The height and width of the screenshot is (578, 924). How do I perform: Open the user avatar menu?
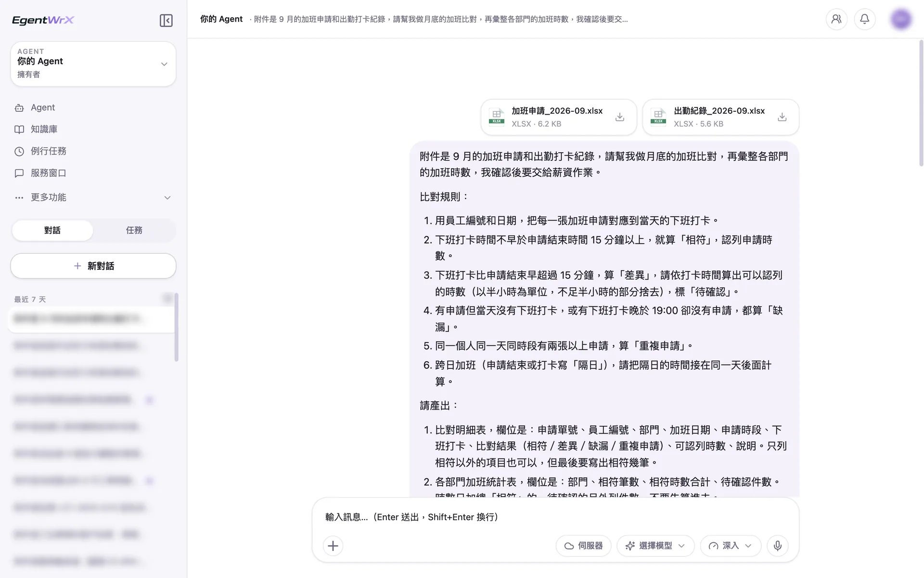point(901,19)
